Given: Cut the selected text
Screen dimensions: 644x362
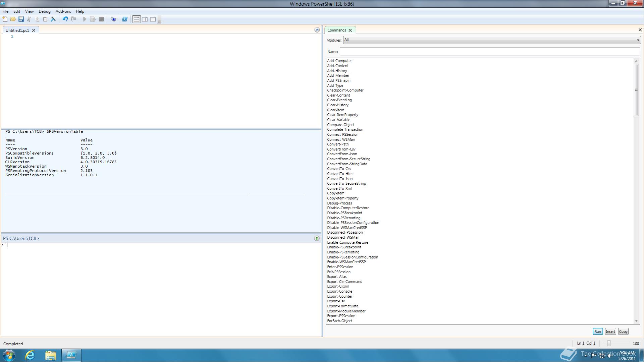Looking at the screenshot, I should tap(29, 19).
